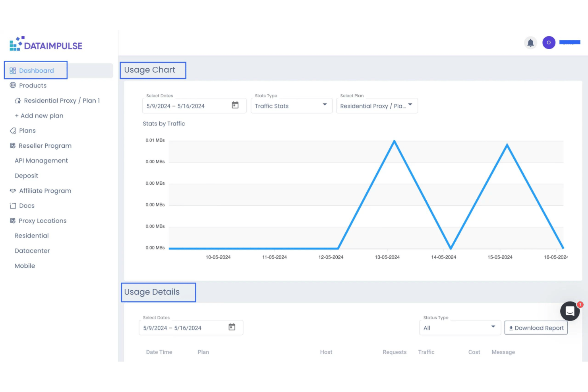Click the Affiliate Program handshake icon
This screenshot has width=588, height=392.
pyautogui.click(x=13, y=191)
